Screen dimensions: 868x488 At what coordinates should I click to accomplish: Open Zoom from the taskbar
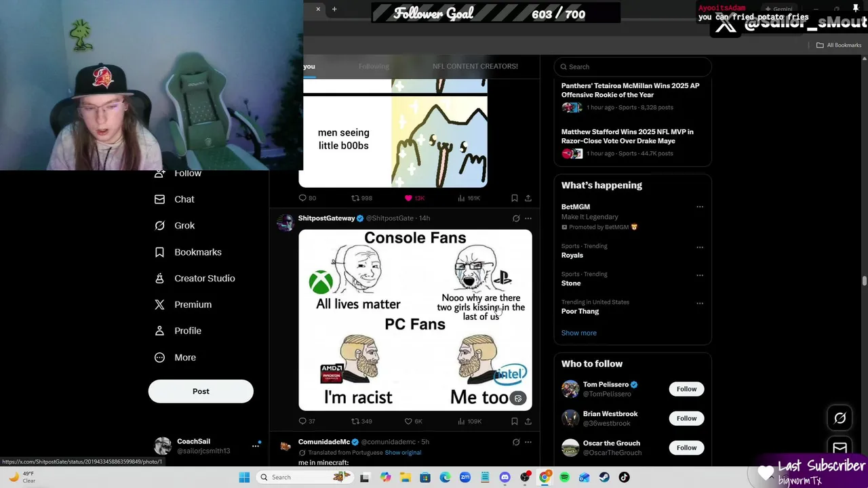(x=465, y=477)
